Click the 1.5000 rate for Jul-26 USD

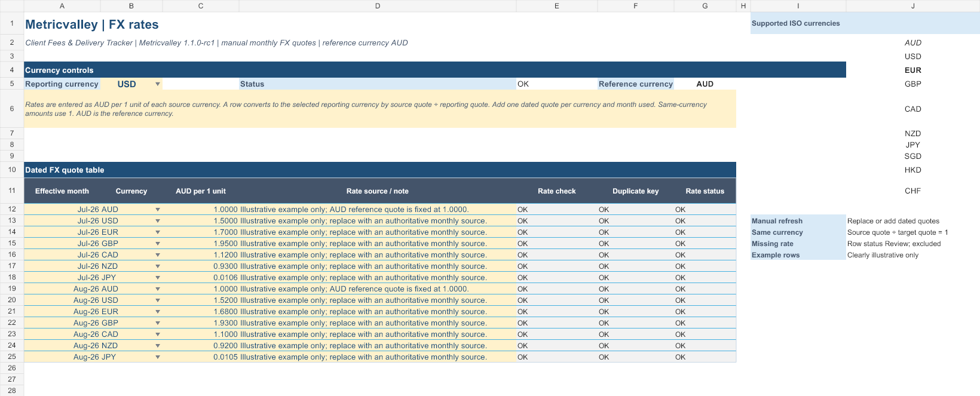coord(201,221)
